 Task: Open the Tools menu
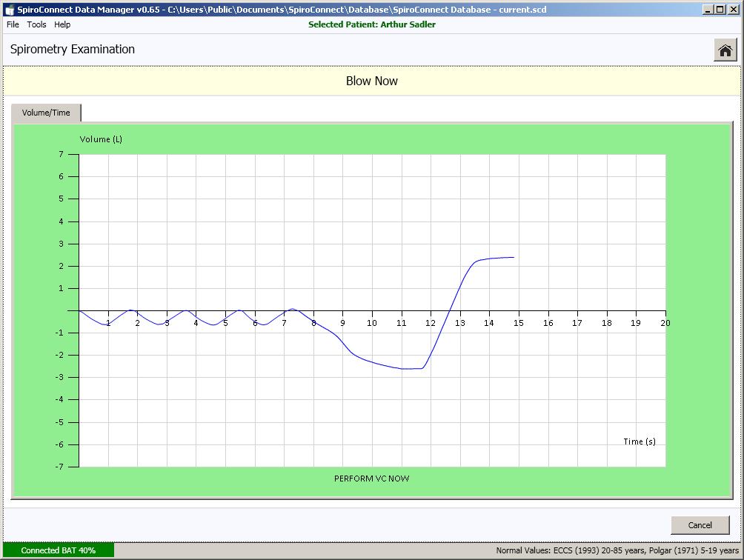coord(36,24)
